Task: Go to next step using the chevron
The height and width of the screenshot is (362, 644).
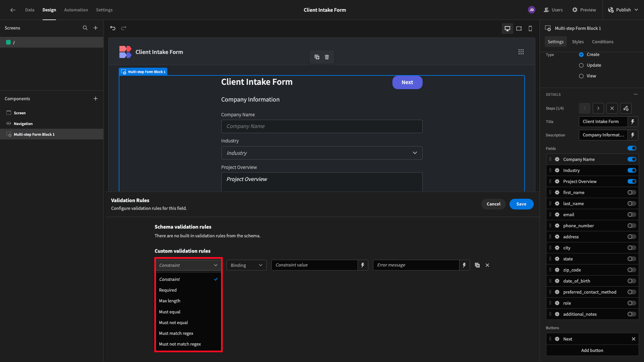Action: point(598,108)
